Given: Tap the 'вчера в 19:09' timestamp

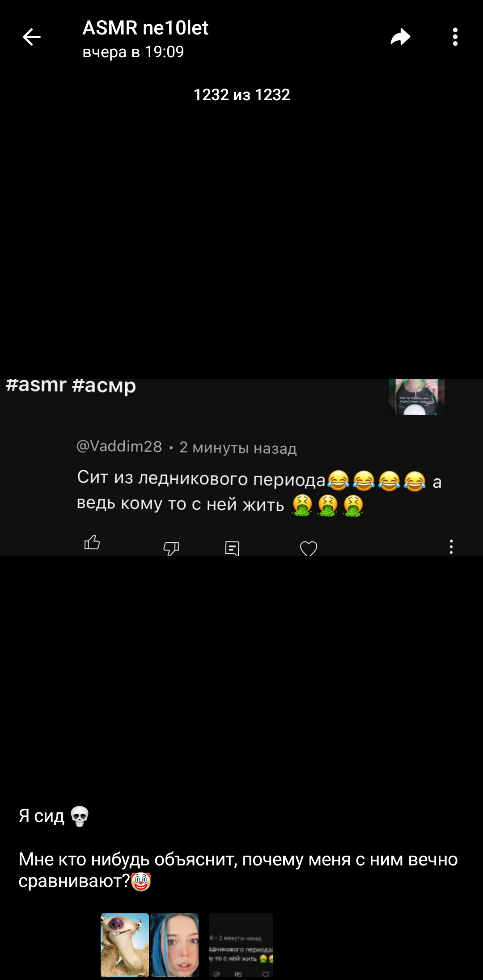Looking at the screenshot, I should 133,52.
